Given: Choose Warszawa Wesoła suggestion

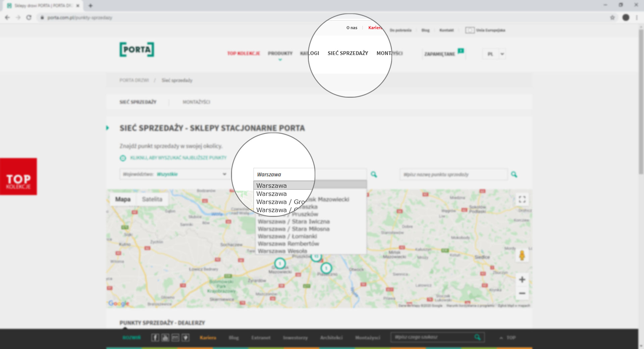Looking at the screenshot, I should pyautogui.click(x=282, y=251).
